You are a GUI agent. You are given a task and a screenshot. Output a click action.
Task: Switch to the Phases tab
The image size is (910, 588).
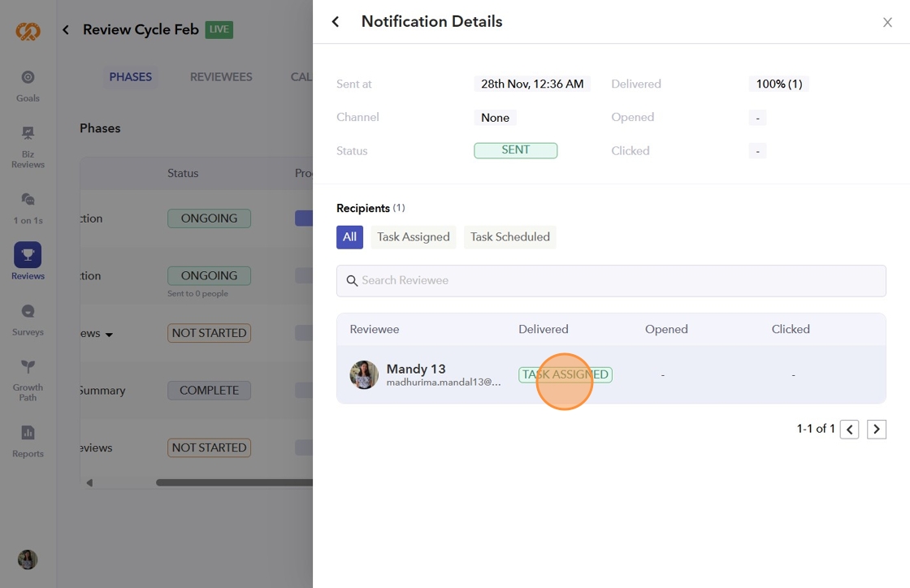tap(131, 77)
